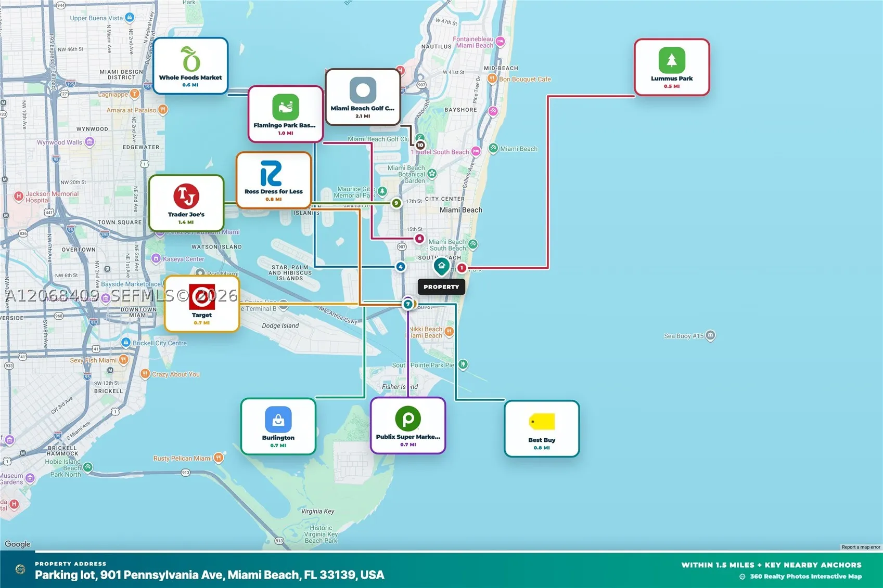Click the Maurice Gibb Memorial Park pin
This screenshot has height=588, width=883.
[382, 191]
